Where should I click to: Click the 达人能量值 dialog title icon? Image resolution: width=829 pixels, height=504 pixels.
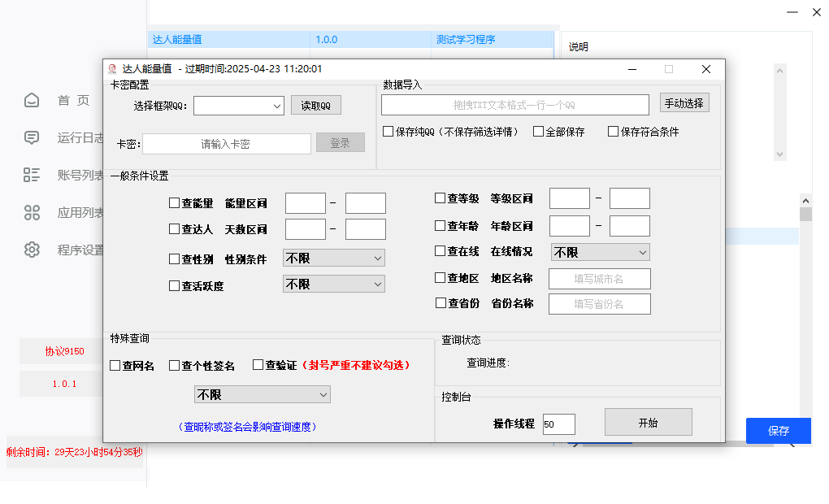pos(113,69)
